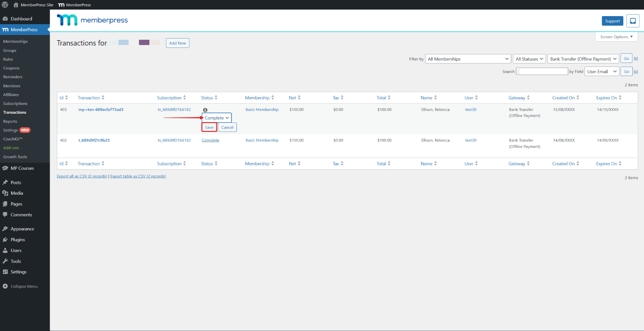Click the Appearance paintbrush icon

[x=5, y=229]
